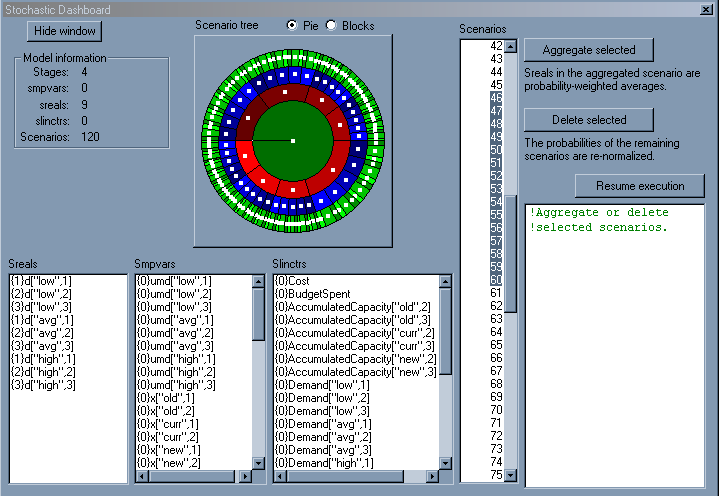The image size is (720, 496).
Task: Select scenario 45 in the list
Action: 496,85
